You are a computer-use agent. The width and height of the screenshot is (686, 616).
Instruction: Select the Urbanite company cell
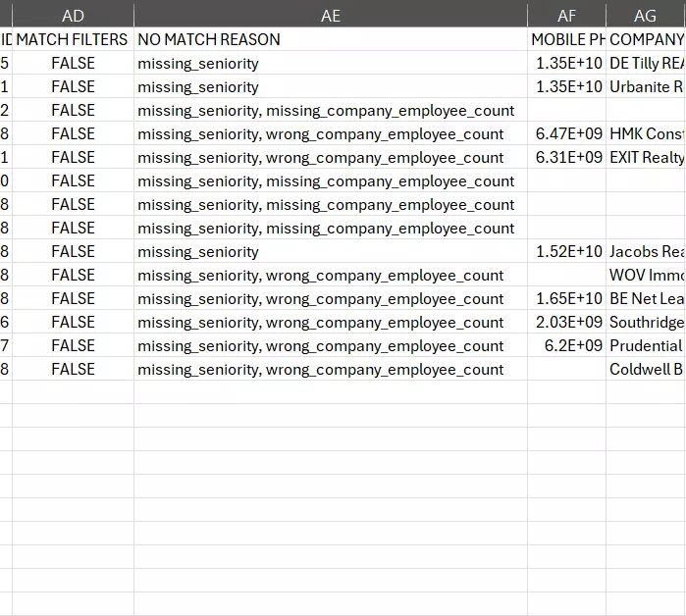645,86
